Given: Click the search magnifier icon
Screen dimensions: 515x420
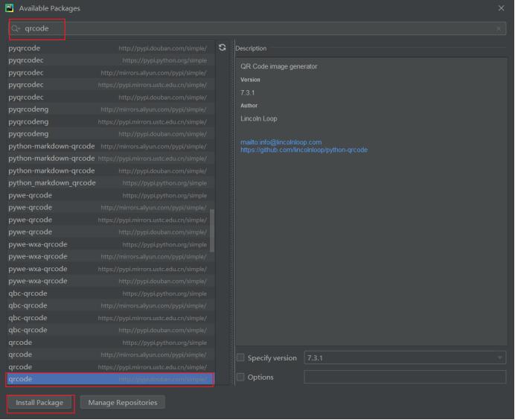Looking at the screenshot, I should click(16, 29).
